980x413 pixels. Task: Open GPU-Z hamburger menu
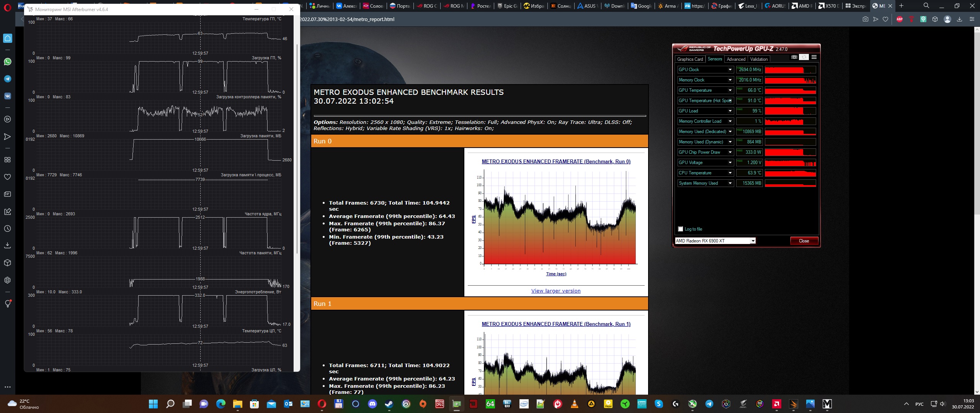coord(814,57)
